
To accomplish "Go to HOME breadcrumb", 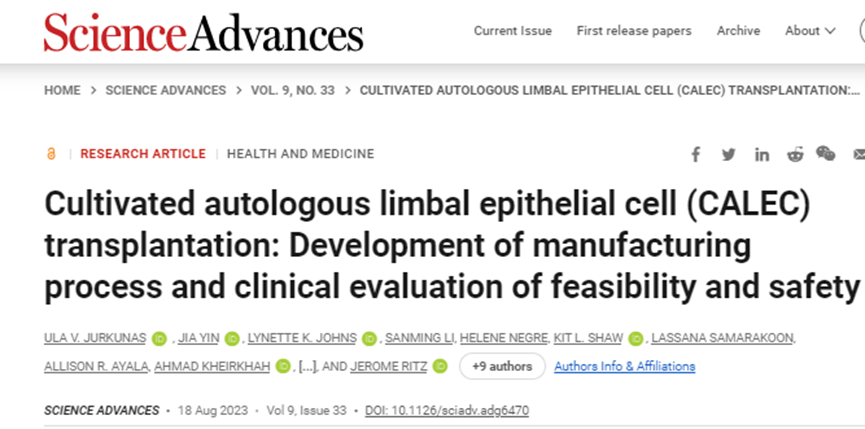I will pos(62,90).
